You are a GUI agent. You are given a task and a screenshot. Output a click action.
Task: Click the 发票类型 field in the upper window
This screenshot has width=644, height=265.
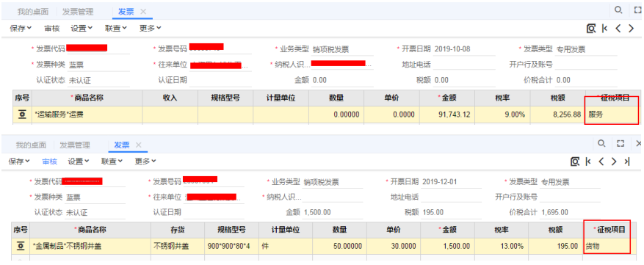point(586,49)
